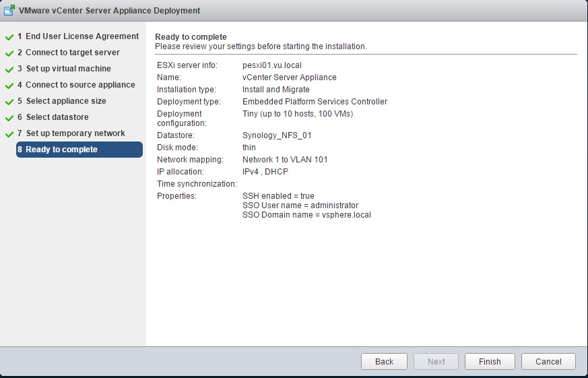The width and height of the screenshot is (588, 378).
Task: Click the Synology_NFS_01 datastore value
Action: [277, 135]
